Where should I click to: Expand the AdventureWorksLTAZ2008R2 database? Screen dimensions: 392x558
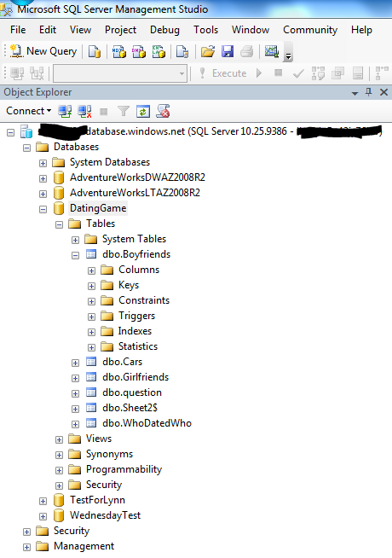click(43, 194)
